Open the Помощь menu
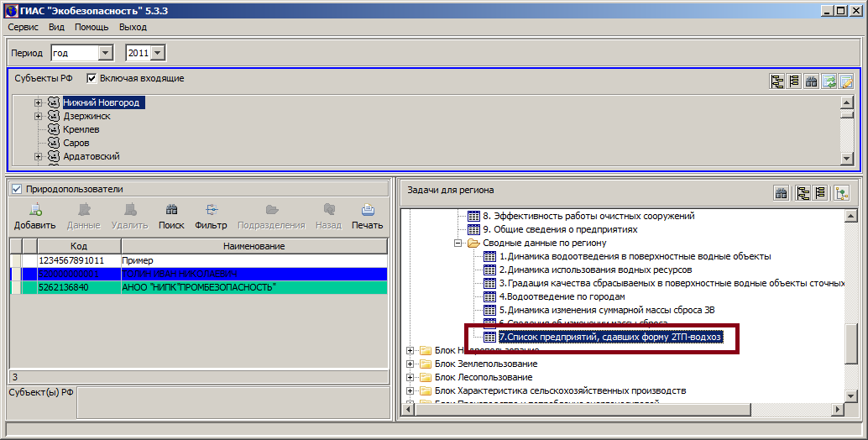868x440 pixels. 92,27
